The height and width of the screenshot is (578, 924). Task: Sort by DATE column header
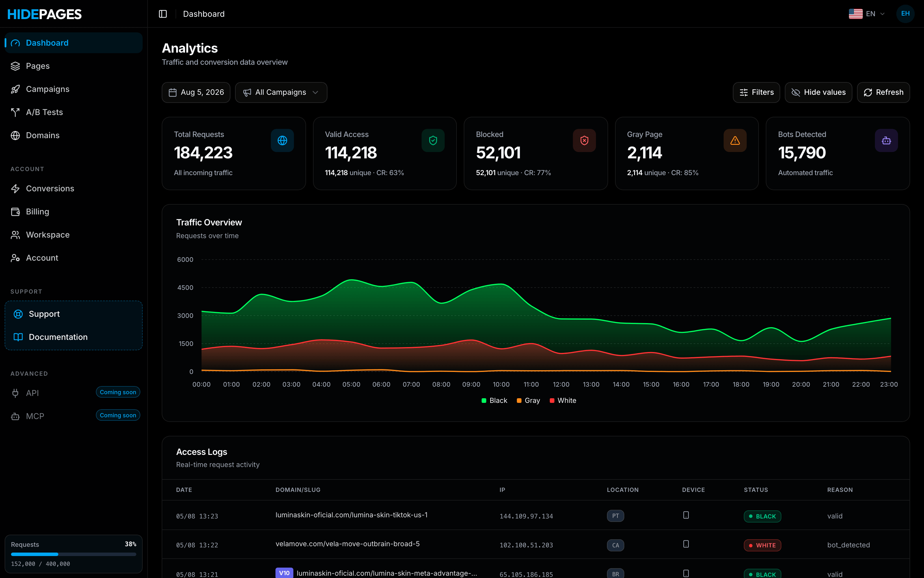click(x=184, y=490)
